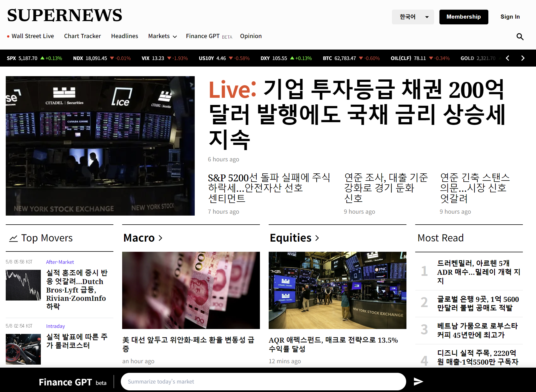Open Most Read 글로벌 은행 9곳 article
Viewport: 536px width, 392px height.
pyautogui.click(x=478, y=303)
